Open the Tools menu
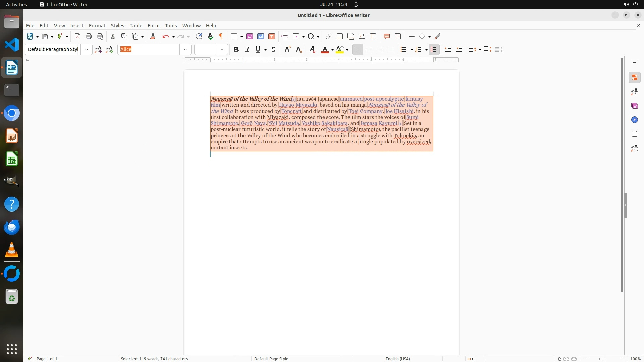 click(x=171, y=26)
